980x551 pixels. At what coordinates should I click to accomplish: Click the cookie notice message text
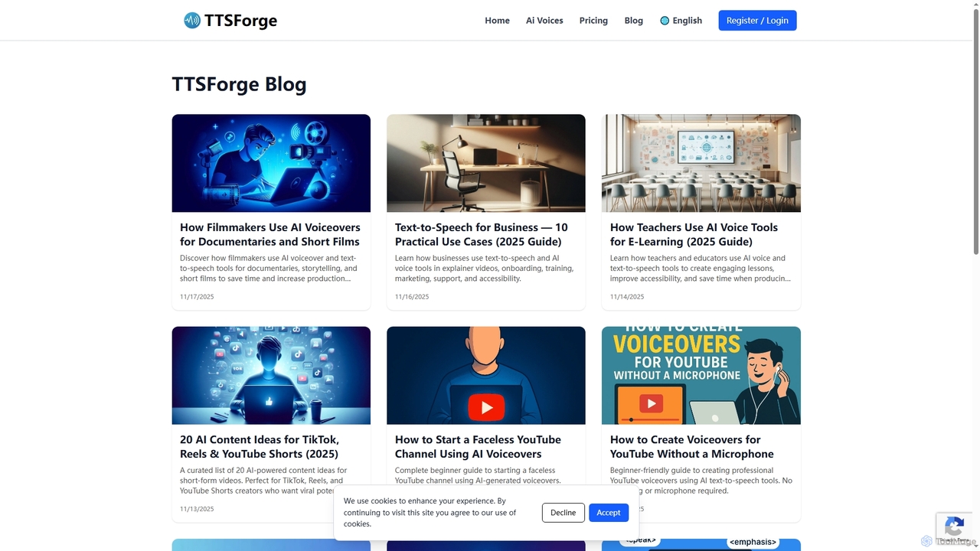coord(430,513)
